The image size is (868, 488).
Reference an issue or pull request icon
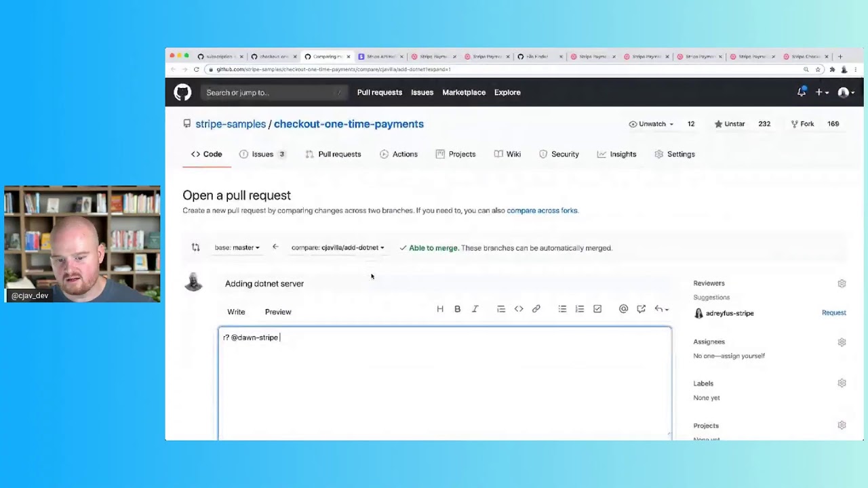pos(641,309)
